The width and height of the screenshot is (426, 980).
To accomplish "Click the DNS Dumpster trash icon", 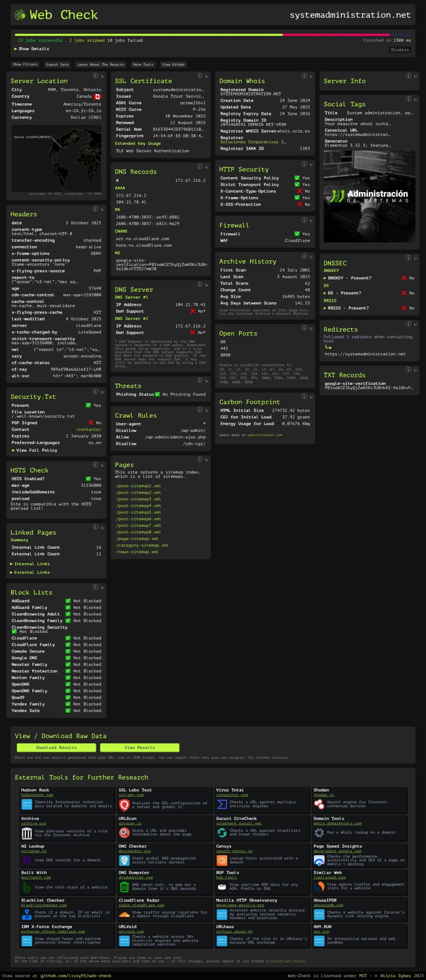I will [124, 887].
